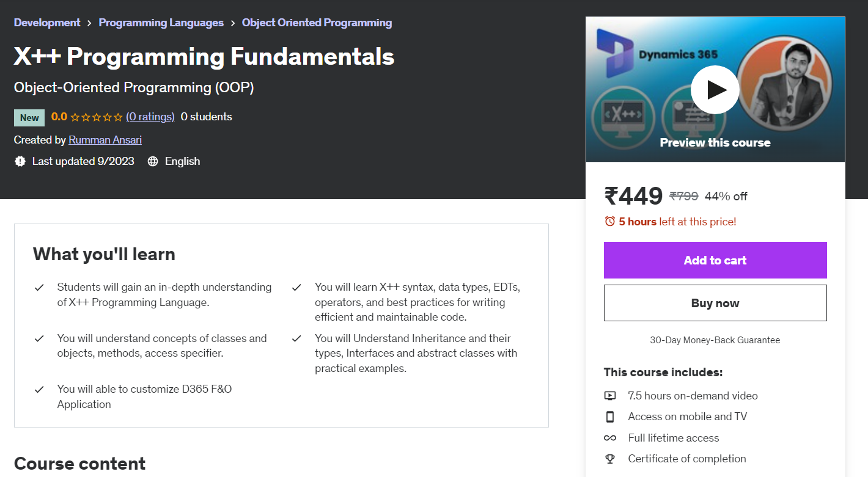The height and width of the screenshot is (477, 868).
Task: Click the Dynamics 365 logo in preview
Action: point(615,53)
